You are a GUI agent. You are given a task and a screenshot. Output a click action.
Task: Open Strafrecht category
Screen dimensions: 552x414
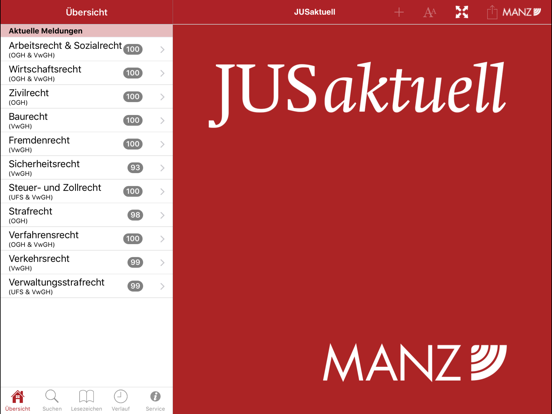point(87,215)
